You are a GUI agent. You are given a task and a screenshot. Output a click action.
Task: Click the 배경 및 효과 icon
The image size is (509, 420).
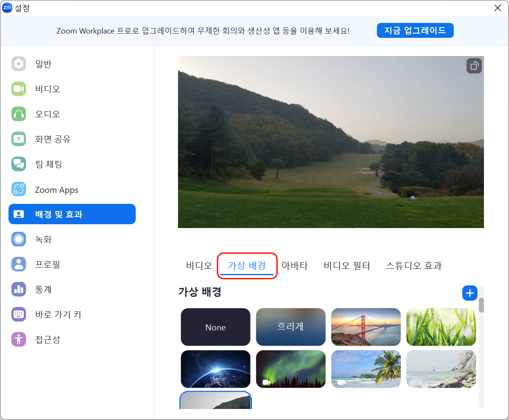pos(19,214)
